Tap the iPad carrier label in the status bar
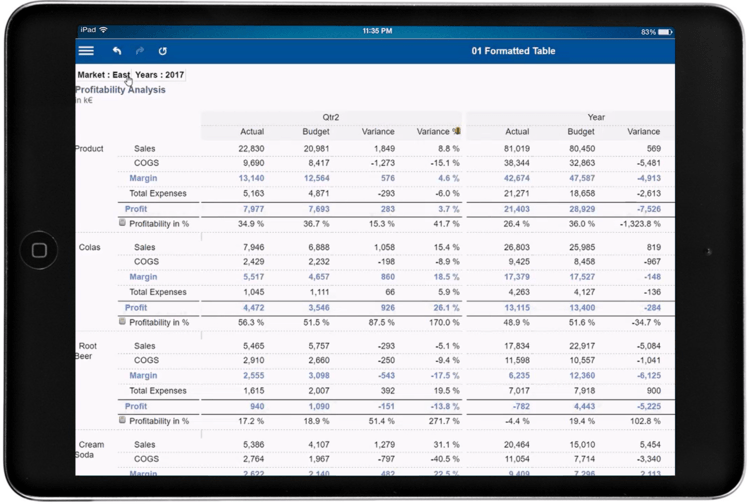The image size is (750, 504). tap(88, 30)
